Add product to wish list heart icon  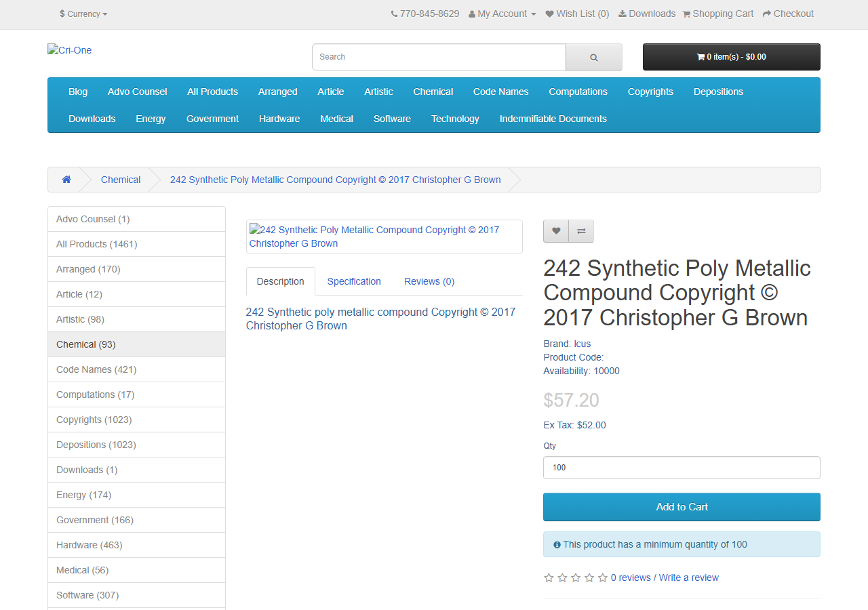tap(556, 231)
